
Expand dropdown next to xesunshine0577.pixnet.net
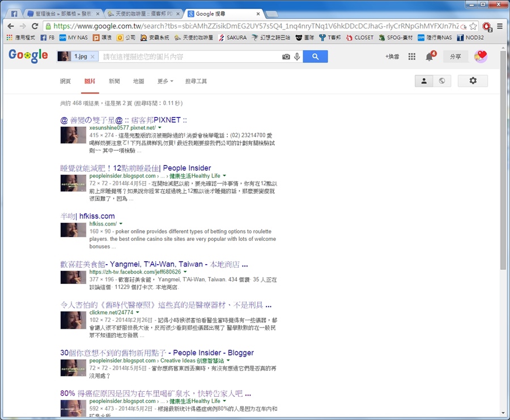160,128
